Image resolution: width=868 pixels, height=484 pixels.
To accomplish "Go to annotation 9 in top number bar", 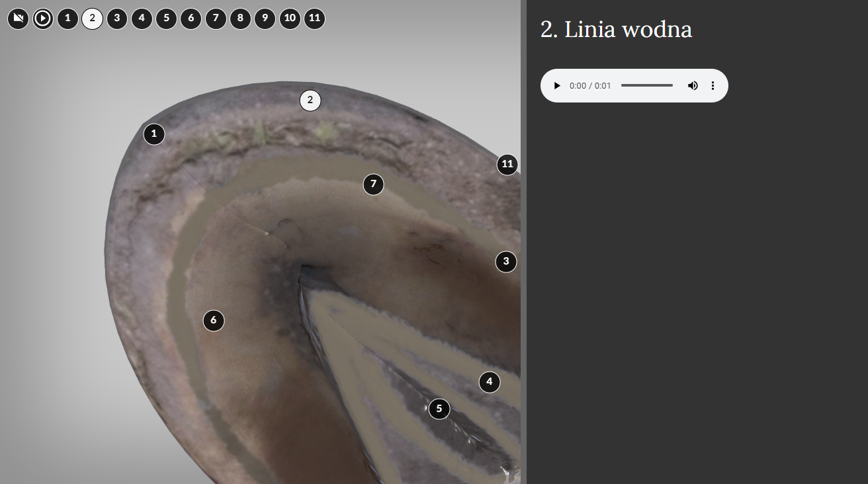I will pos(265,19).
